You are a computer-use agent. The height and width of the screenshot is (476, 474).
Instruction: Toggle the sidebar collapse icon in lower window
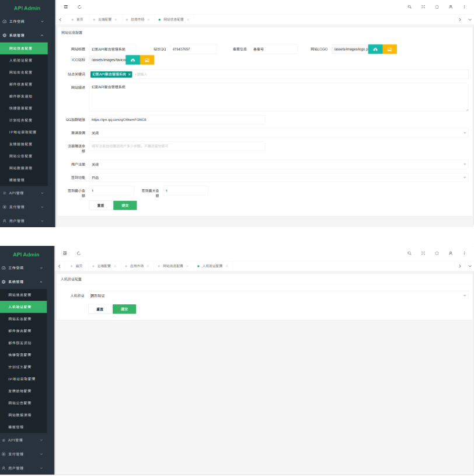click(x=65, y=253)
